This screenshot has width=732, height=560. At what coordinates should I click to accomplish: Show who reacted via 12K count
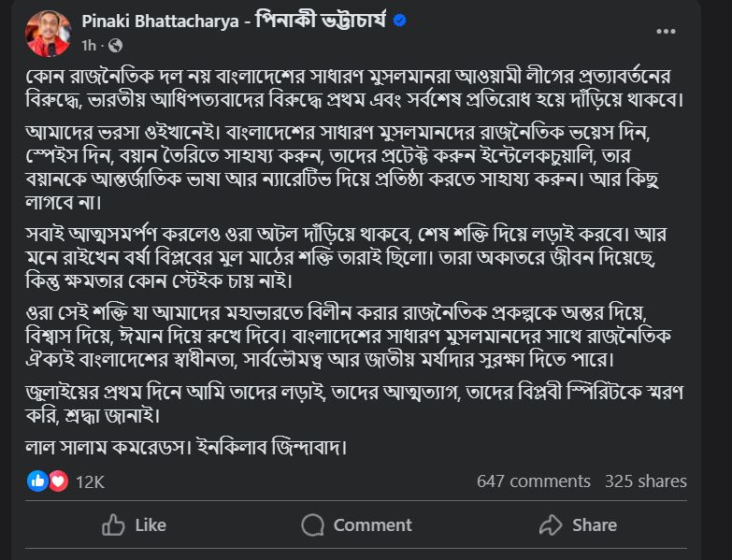click(x=90, y=481)
